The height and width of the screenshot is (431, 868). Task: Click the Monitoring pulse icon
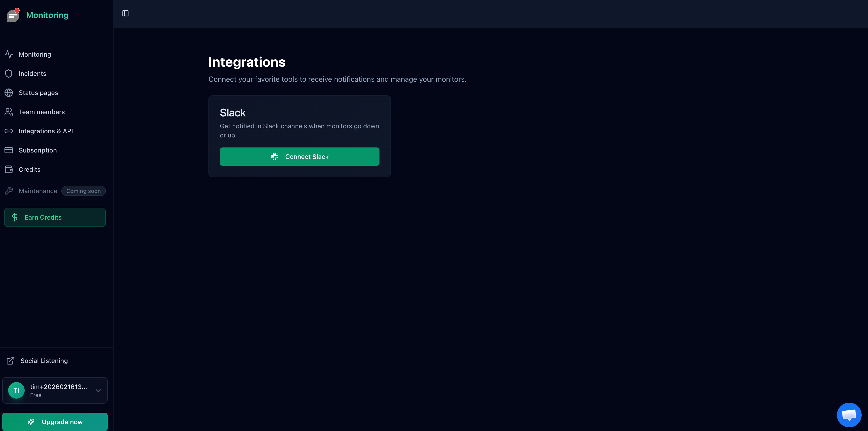9,54
